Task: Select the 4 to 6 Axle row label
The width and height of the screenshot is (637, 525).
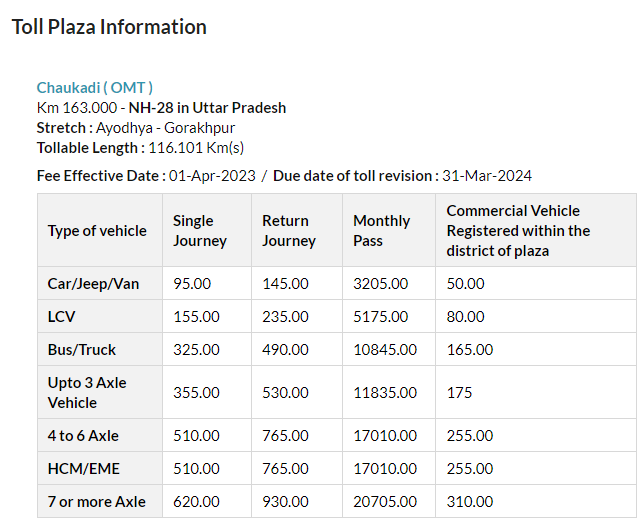Action: [83, 436]
